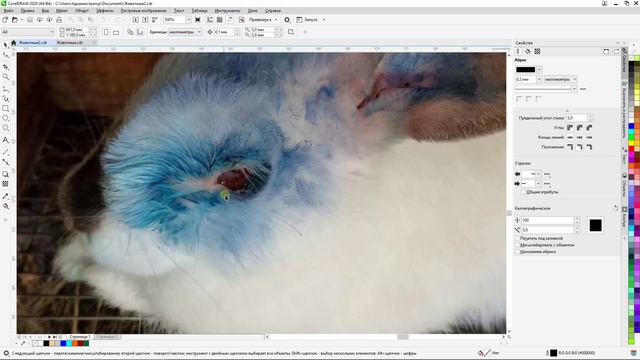
Task: Open the zoom level dropdown
Action: (x=189, y=20)
